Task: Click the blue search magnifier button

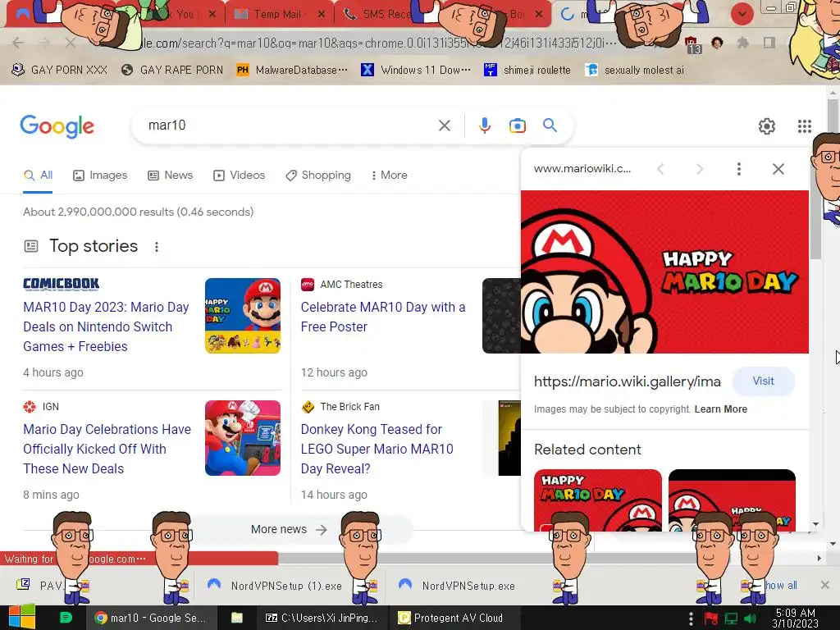Action: point(550,125)
